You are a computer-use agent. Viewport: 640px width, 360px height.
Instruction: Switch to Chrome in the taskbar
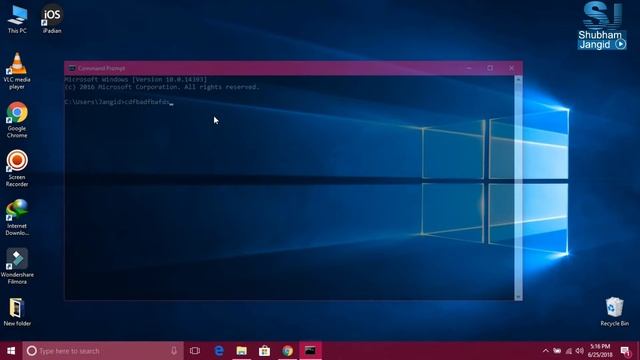click(287, 351)
